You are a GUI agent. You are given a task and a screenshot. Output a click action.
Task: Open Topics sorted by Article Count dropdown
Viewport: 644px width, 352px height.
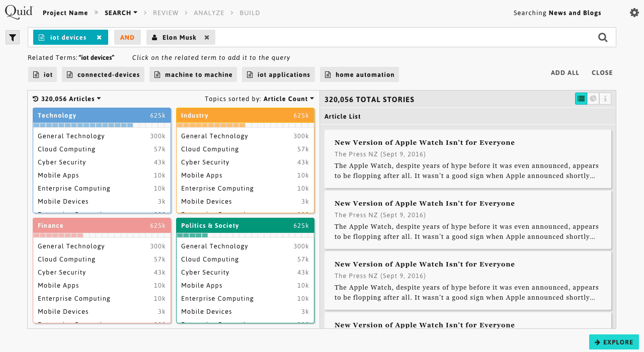260,99
